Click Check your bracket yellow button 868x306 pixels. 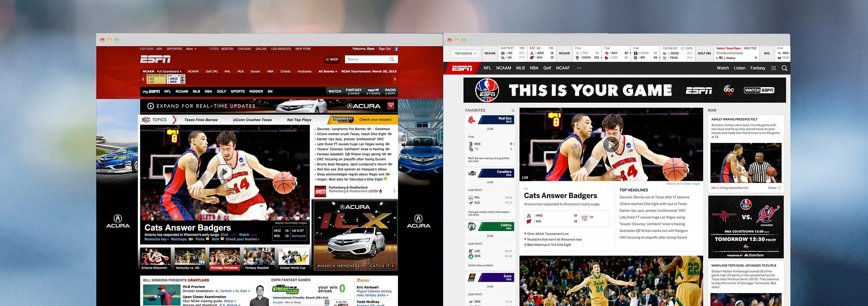375,120
